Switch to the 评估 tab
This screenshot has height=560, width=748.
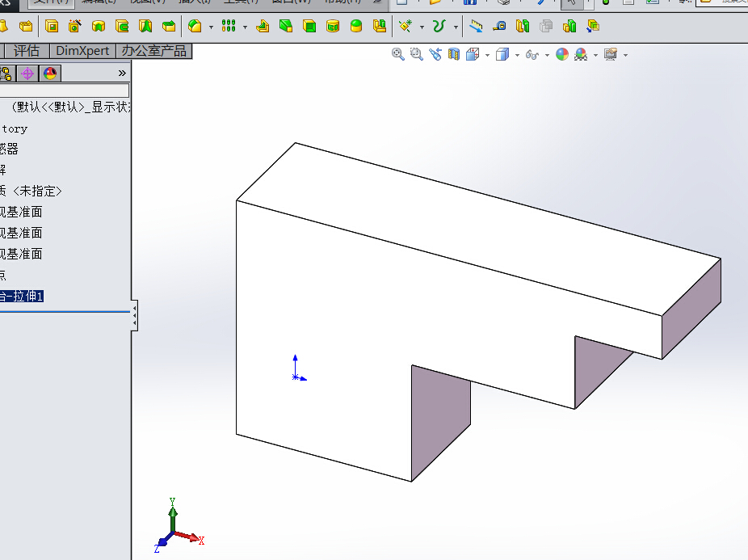pos(26,51)
